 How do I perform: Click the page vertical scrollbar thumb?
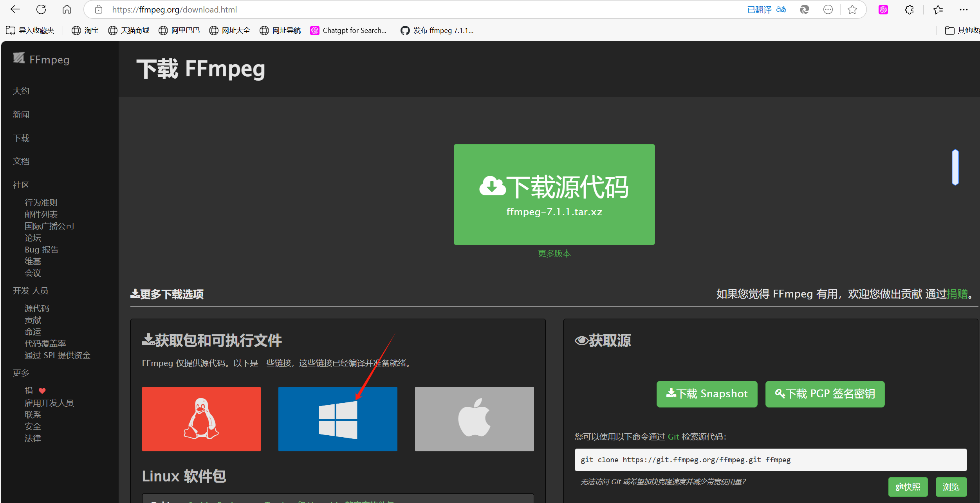(955, 167)
